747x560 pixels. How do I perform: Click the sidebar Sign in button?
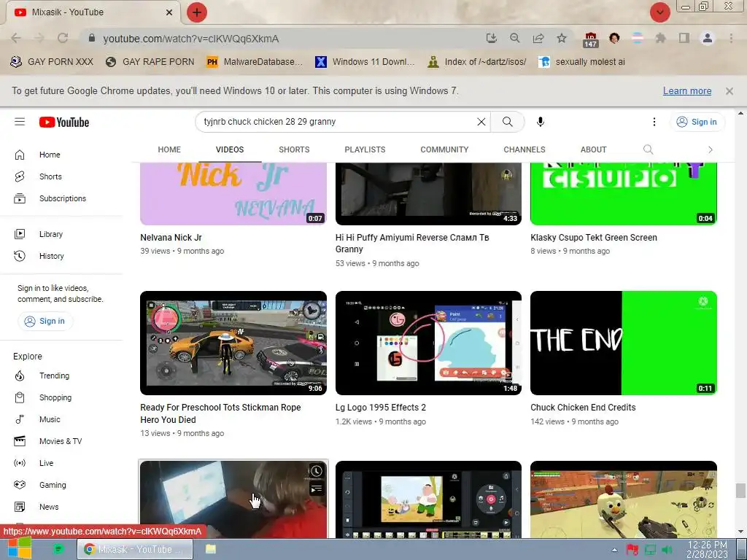coord(44,321)
